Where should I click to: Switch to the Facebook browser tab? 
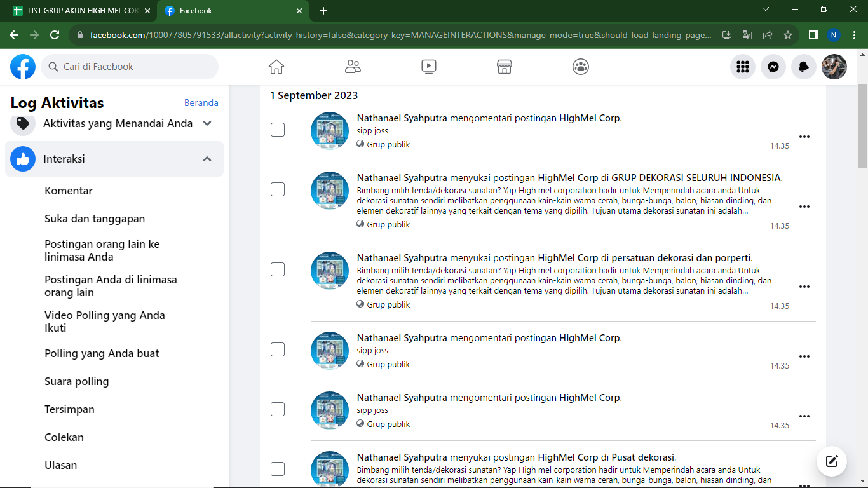(x=233, y=11)
